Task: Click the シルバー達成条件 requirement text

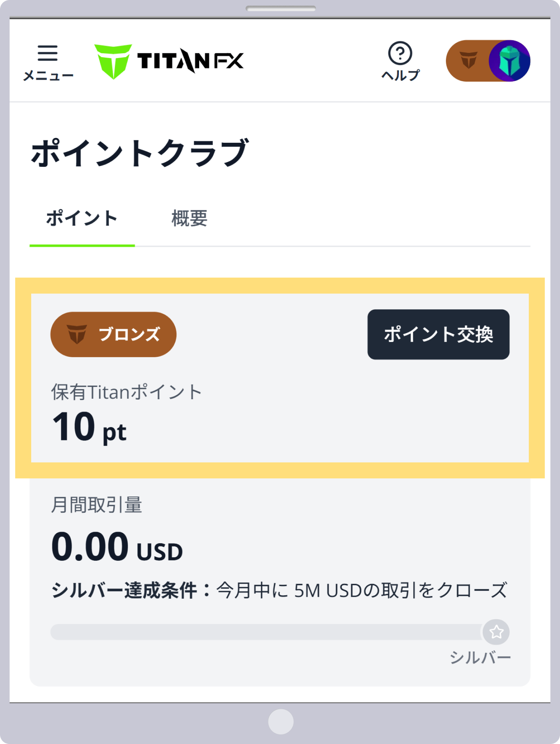Action: point(279,590)
